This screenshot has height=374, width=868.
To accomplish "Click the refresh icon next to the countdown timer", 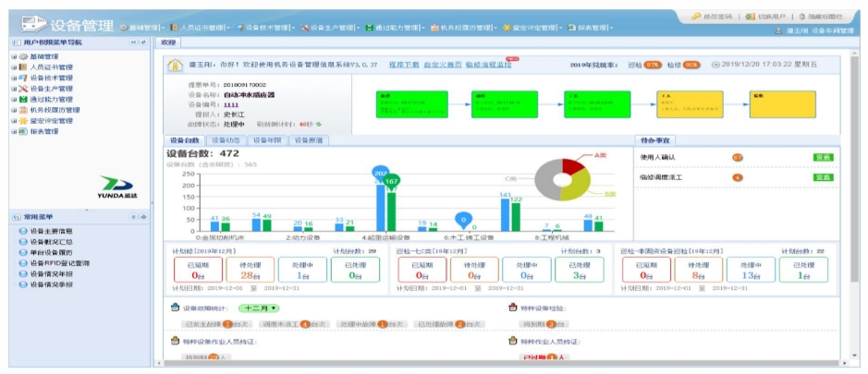I will point(319,123).
